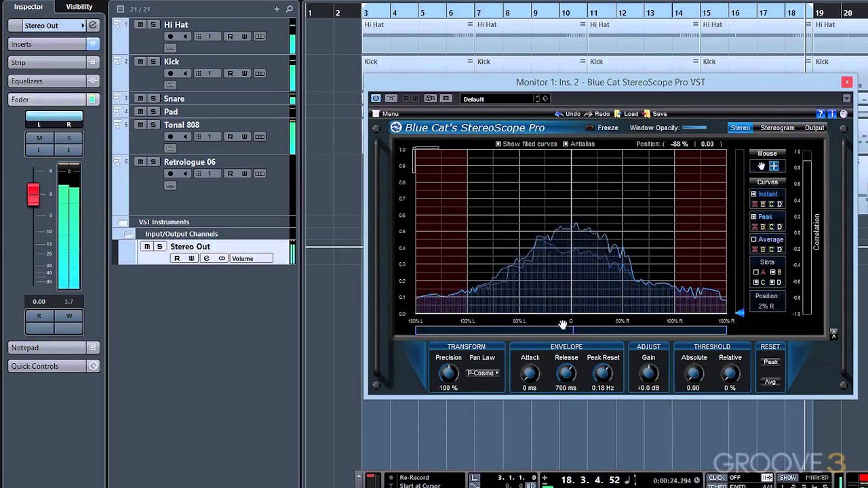868x488 pixels.
Task: Open edit instrument icon on Retrologue 06 track
Action: (170, 185)
